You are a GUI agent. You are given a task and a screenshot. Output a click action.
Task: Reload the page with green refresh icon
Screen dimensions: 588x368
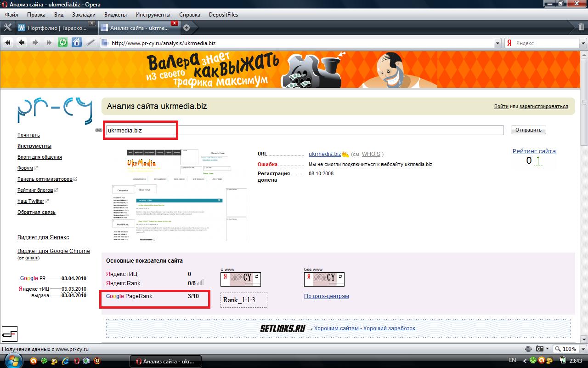point(63,43)
